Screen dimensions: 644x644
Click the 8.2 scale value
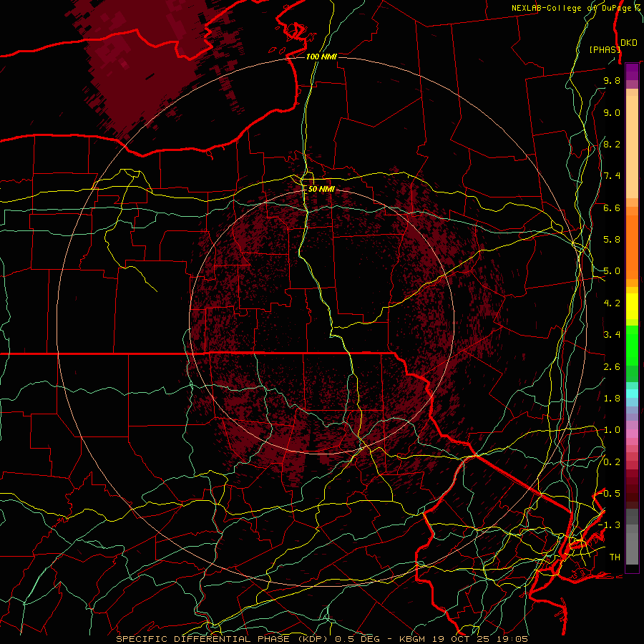(612, 144)
